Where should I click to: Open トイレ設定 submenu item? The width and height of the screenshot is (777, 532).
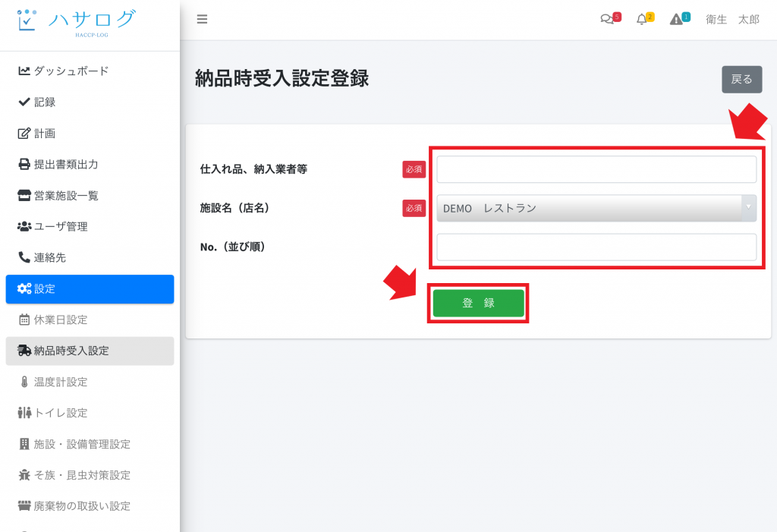coord(90,413)
